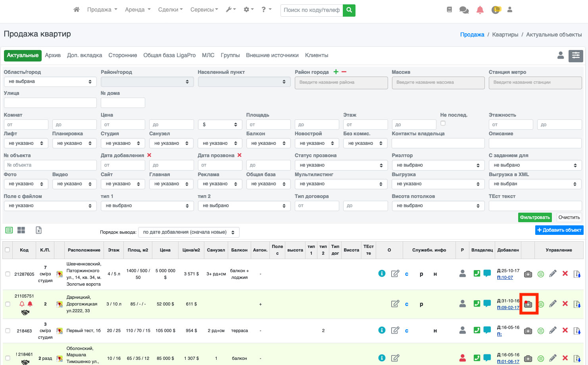Delete object 21287605 with red cross
The image size is (588, 365).
coord(565,273)
